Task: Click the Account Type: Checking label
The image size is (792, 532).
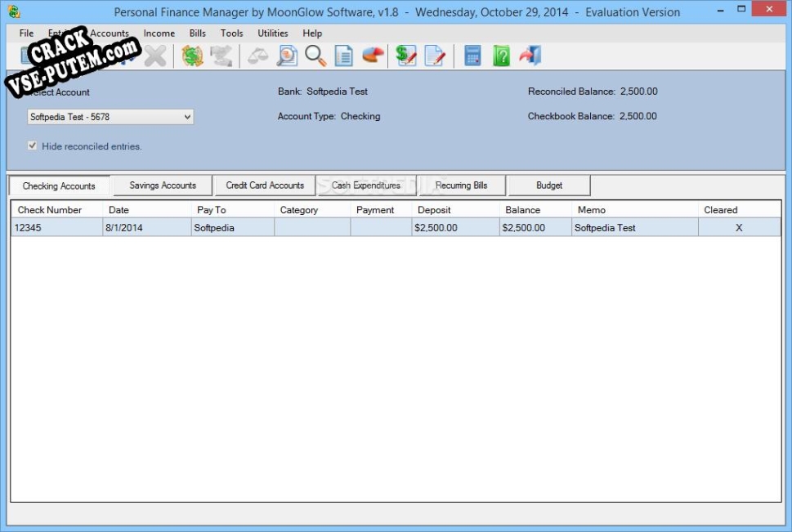Action: [x=329, y=116]
